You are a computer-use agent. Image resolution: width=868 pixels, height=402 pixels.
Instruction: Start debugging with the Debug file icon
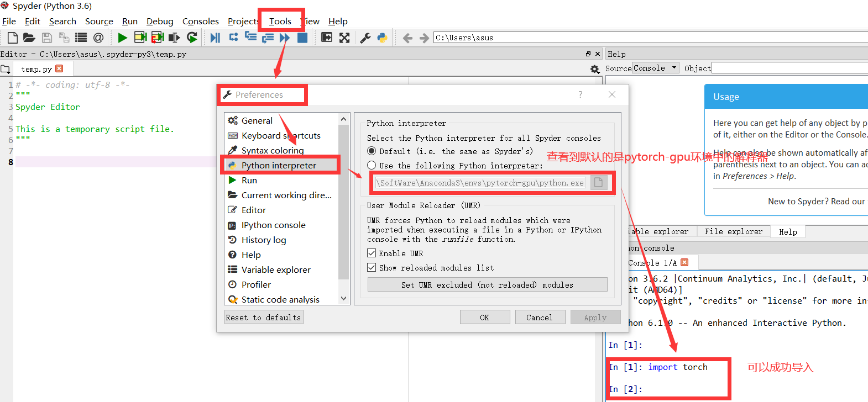(x=216, y=38)
